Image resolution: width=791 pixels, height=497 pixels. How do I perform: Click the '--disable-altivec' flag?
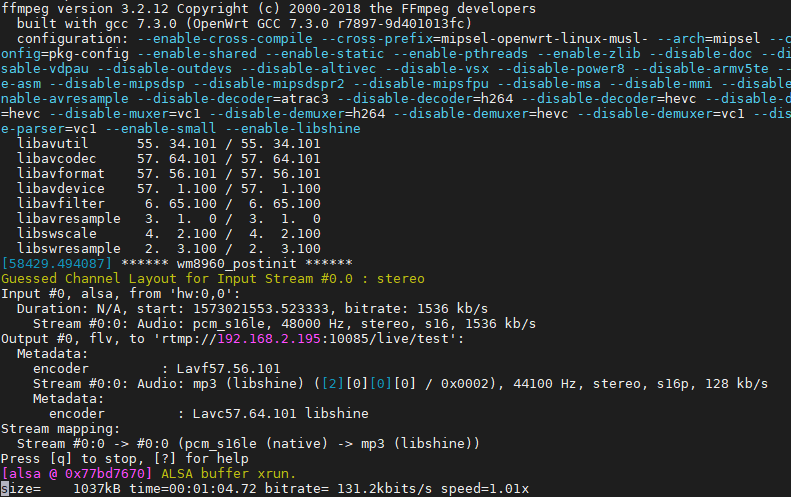tap(309, 68)
